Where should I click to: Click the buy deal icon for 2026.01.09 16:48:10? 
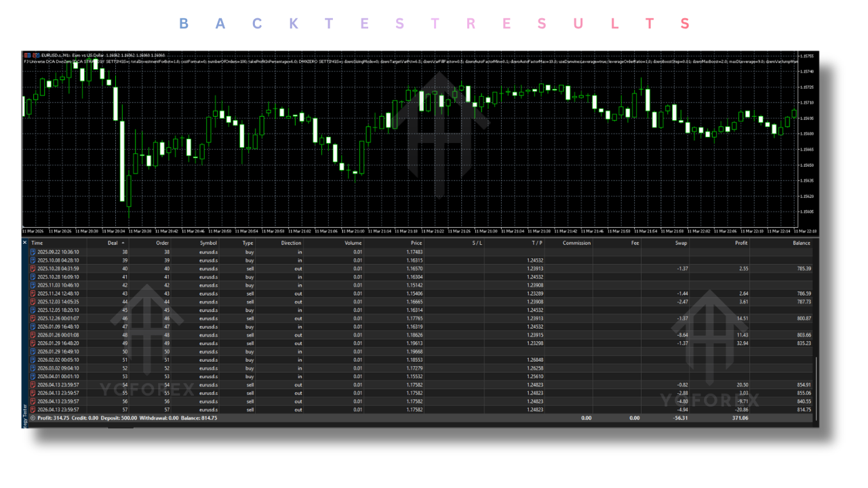(33, 326)
